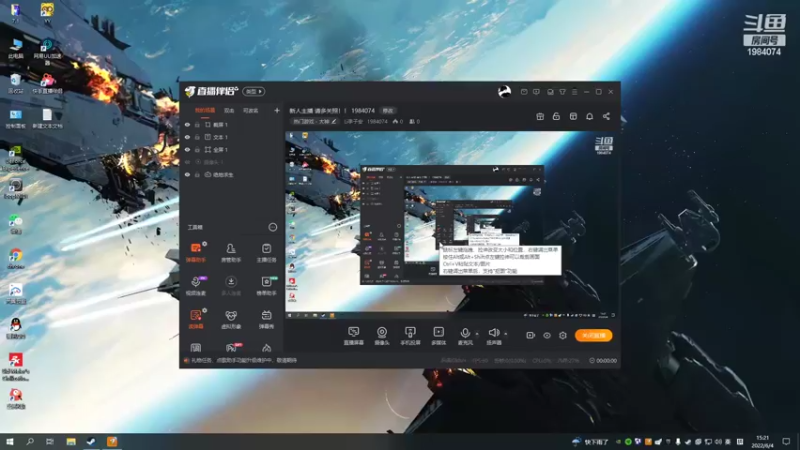
Task: Open the 虚拟形象 bear-face tool
Action: 231,318
